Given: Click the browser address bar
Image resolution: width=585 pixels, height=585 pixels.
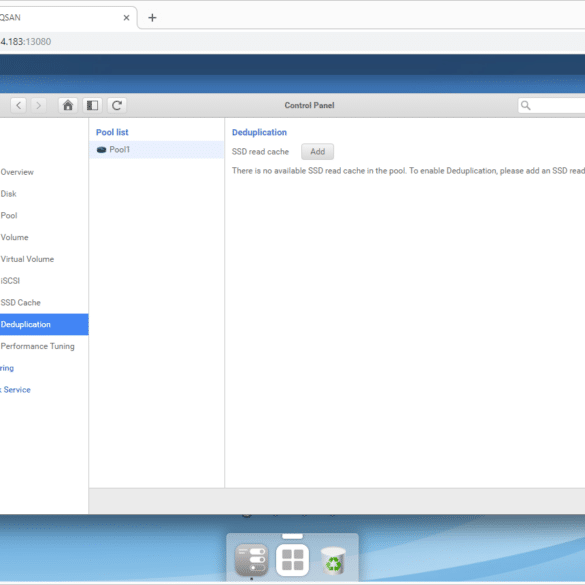Looking at the screenshot, I should (x=292, y=41).
